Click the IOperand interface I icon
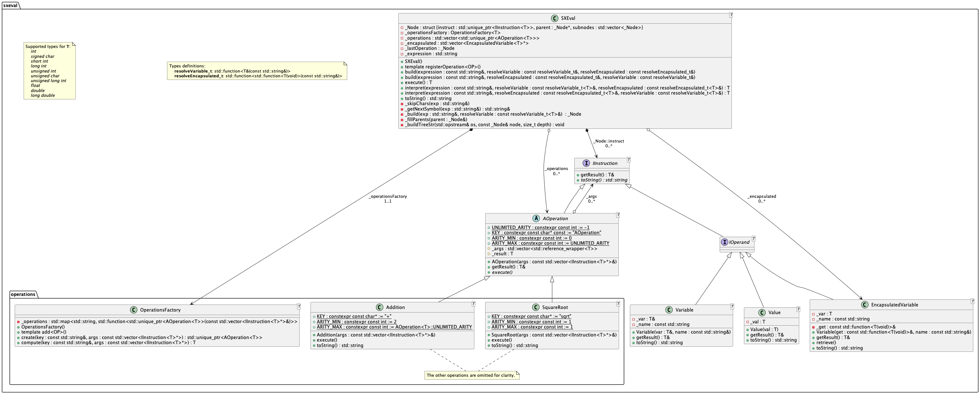The width and height of the screenshot is (980, 394). click(724, 242)
